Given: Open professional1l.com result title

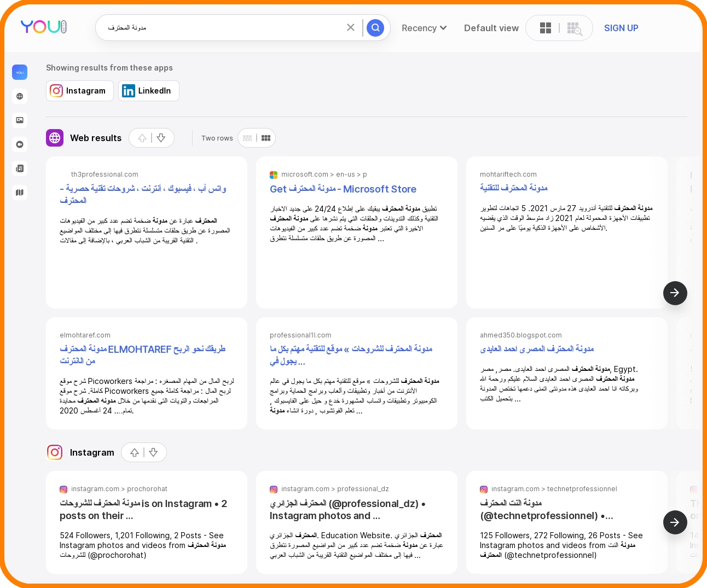Looking at the screenshot, I should pyautogui.click(x=351, y=354).
